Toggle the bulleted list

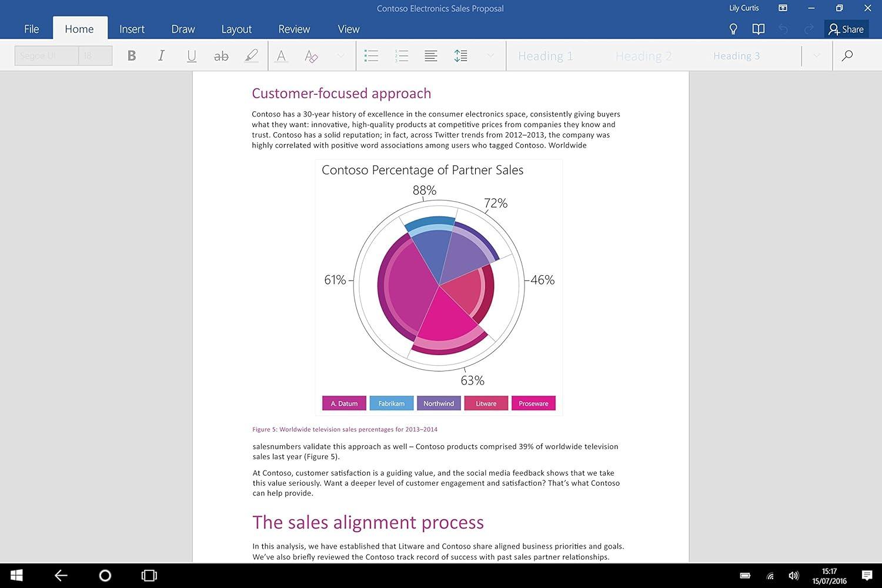(371, 55)
